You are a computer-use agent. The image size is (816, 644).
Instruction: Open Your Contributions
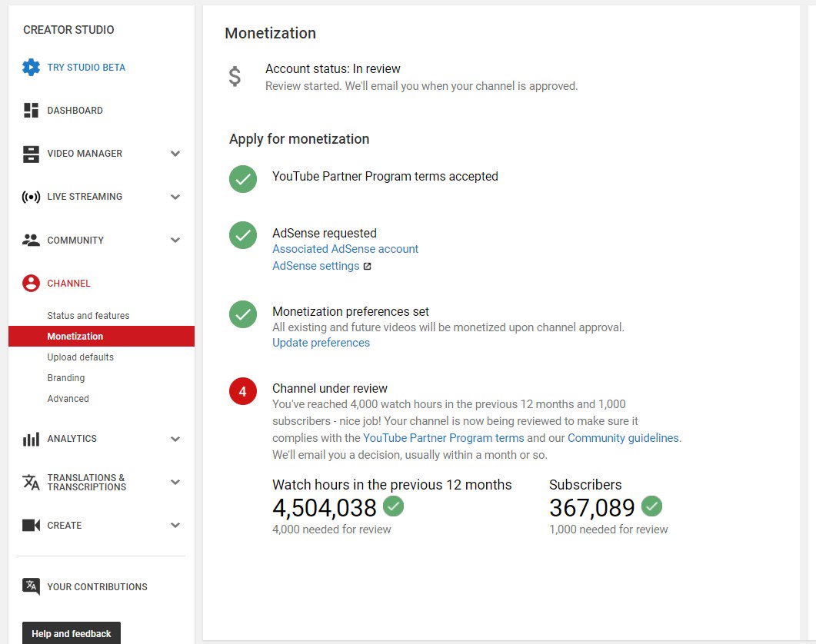click(98, 587)
